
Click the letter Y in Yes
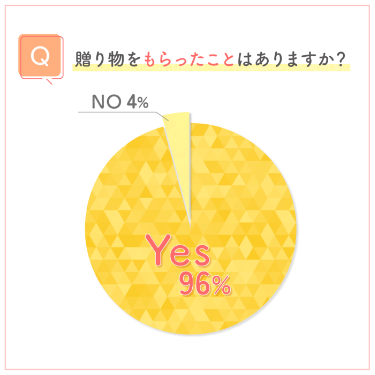pyautogui.click(x=158, y=249)
